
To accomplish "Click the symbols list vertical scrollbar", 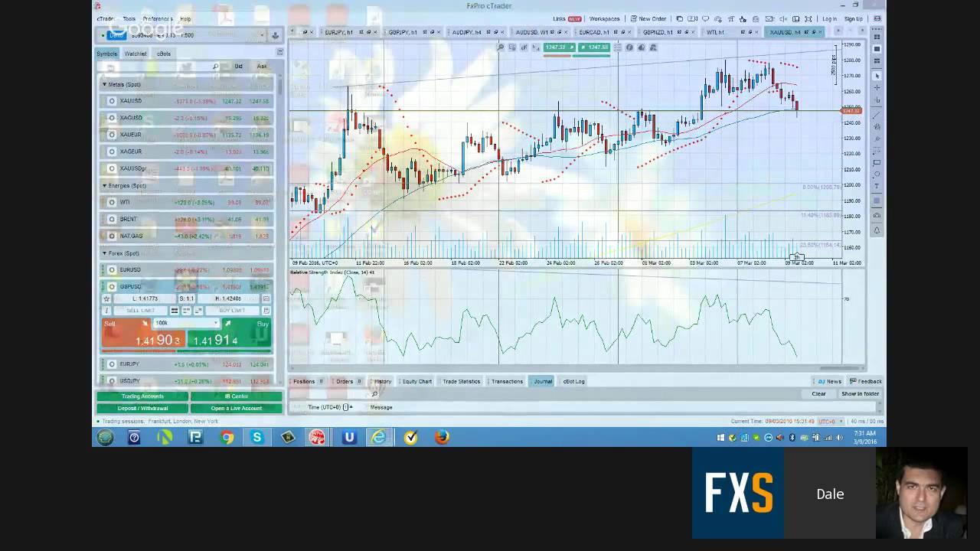I will (279, 87).
